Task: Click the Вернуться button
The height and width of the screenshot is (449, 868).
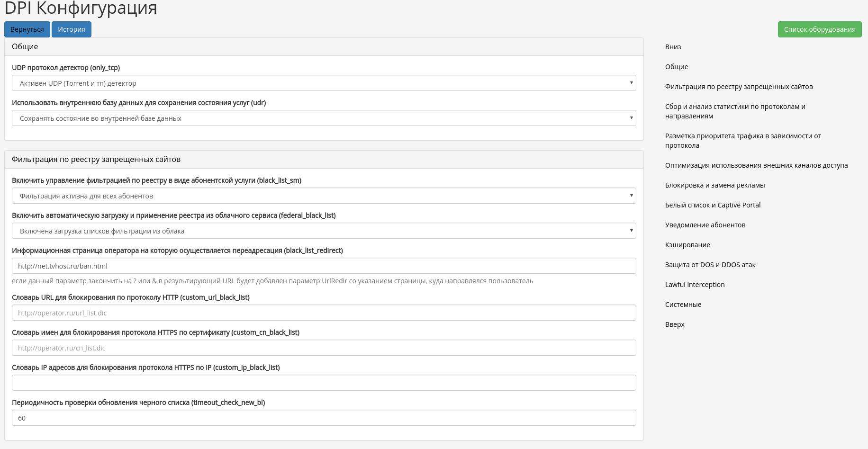Action: click(27, 29)
